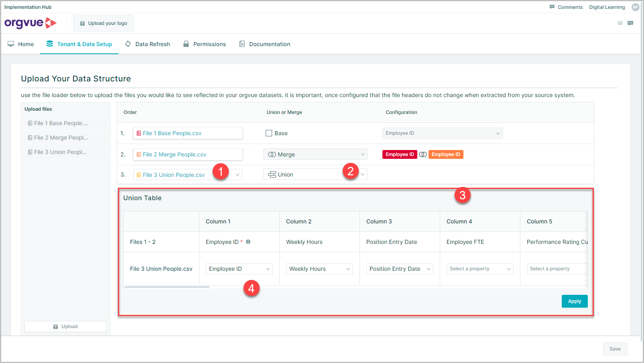Click File 2 Merge People.csv field
644x363 pixels.
[x=187, y=154]
